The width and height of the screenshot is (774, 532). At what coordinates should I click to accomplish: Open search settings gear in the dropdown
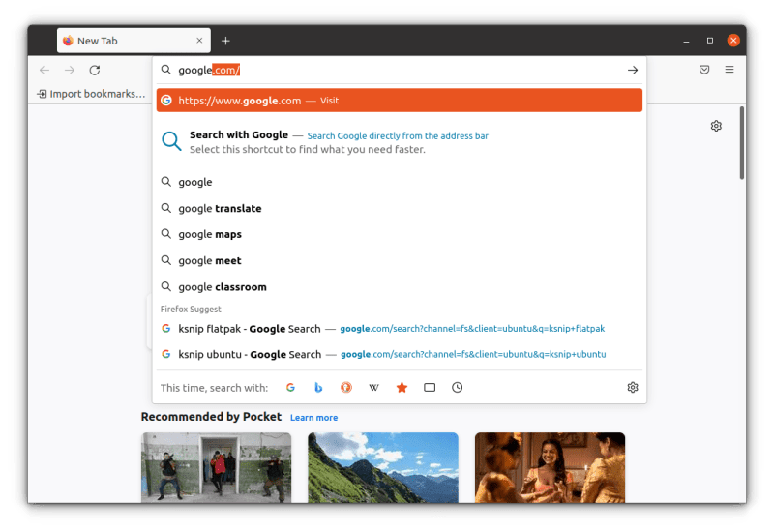[633, 388]
